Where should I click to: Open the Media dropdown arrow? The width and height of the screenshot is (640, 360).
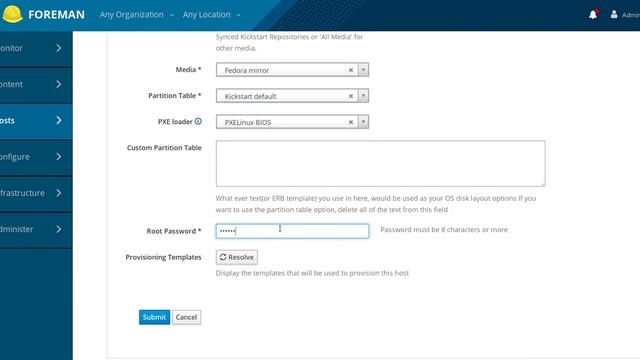tap(363, 70)
